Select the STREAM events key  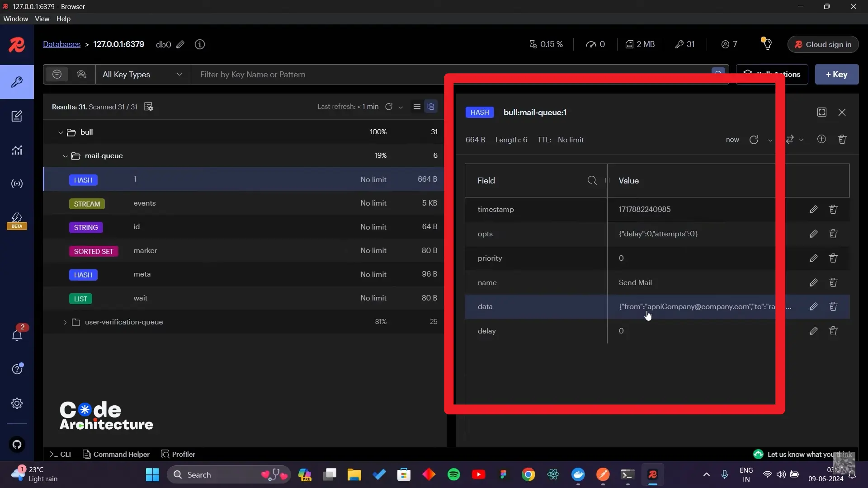(244, 203)
